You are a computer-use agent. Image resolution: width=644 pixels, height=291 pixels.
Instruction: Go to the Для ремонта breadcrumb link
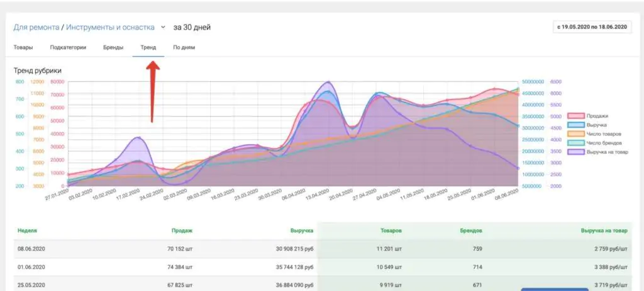(x=36, y=27)
